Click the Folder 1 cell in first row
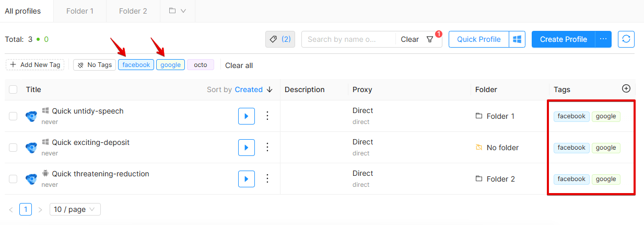This screenshot has width=644, height=225. [495, 116]
